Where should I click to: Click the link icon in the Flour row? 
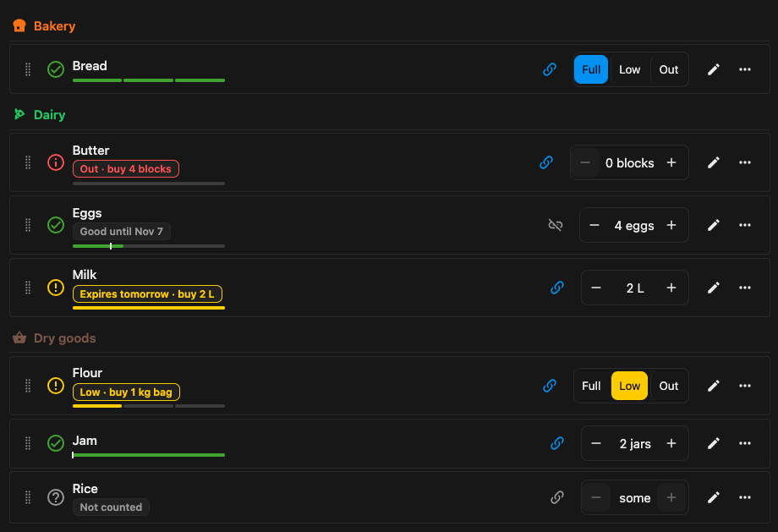click(x=550, y=386)
